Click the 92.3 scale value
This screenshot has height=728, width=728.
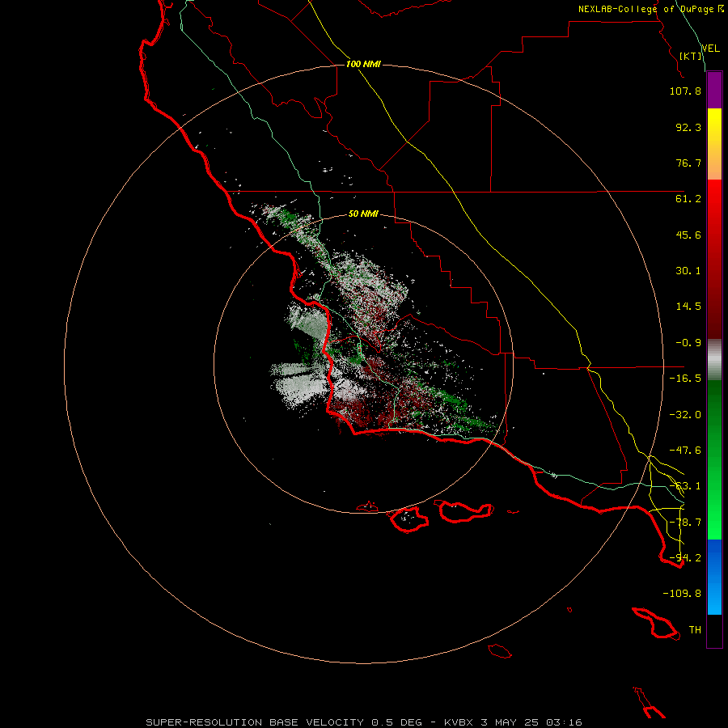[688, 127]
